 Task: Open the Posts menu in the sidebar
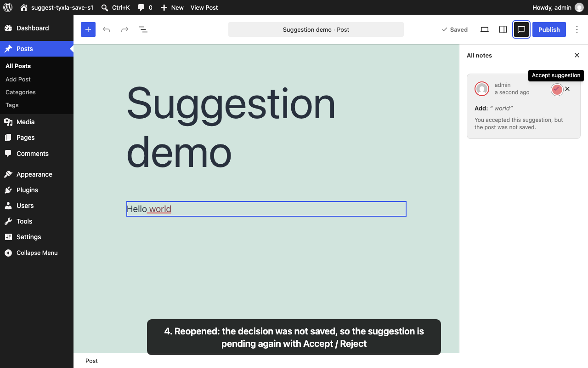(37, 49)
